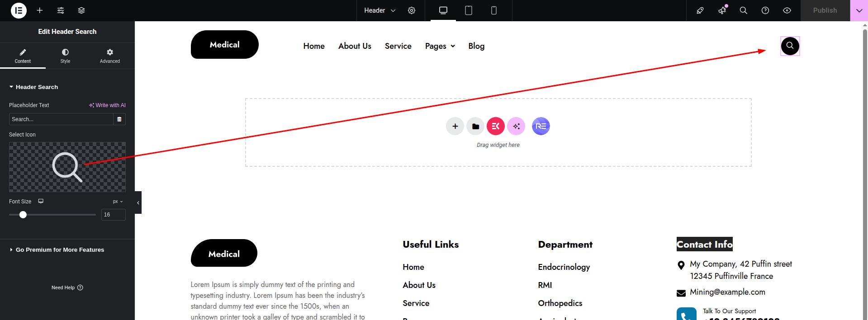Image resolution: width=868 pixels, height=320 pixels.
Task: Switch to the Style tab
Action: [65, 56]
